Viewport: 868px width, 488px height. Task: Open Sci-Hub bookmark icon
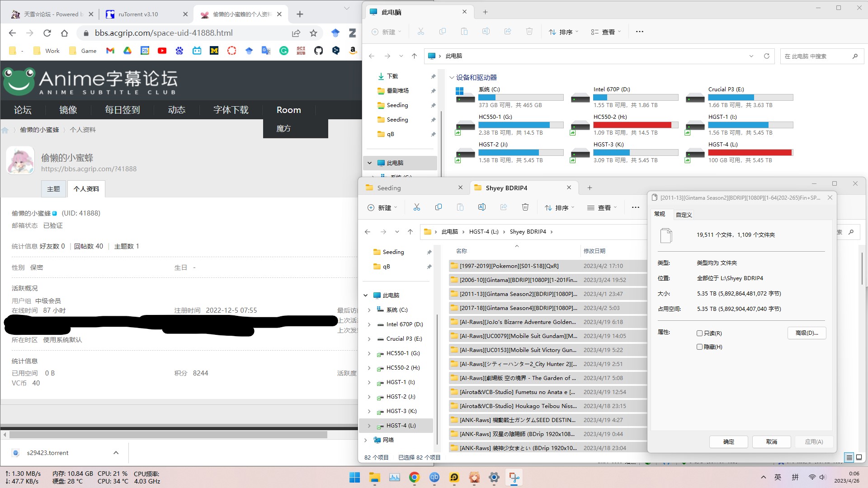coord(301,51)
